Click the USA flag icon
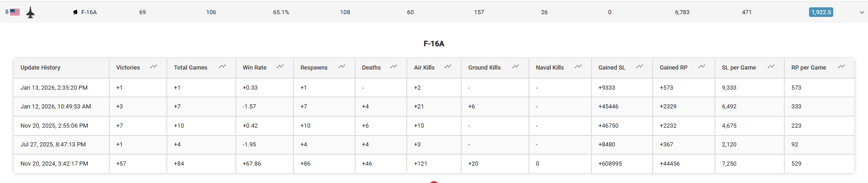 point(15,12)
